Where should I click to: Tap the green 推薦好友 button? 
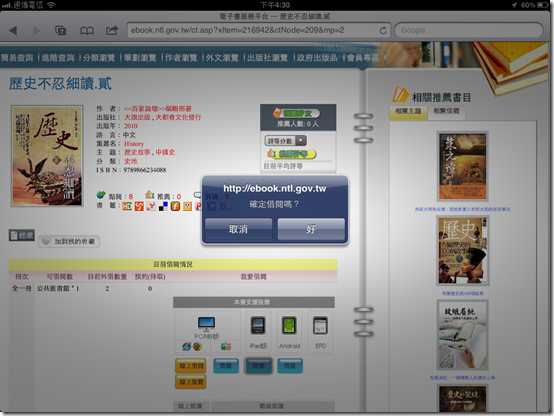tap(297, 113)
